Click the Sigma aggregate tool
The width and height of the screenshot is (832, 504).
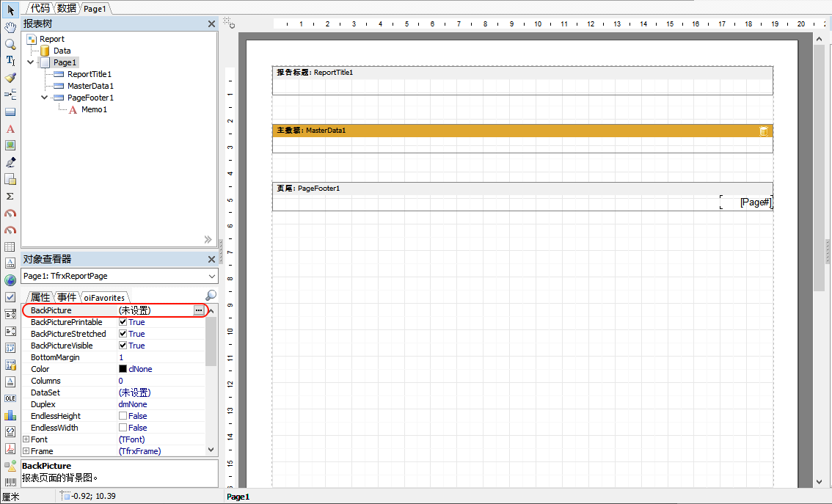click(10, 197)
